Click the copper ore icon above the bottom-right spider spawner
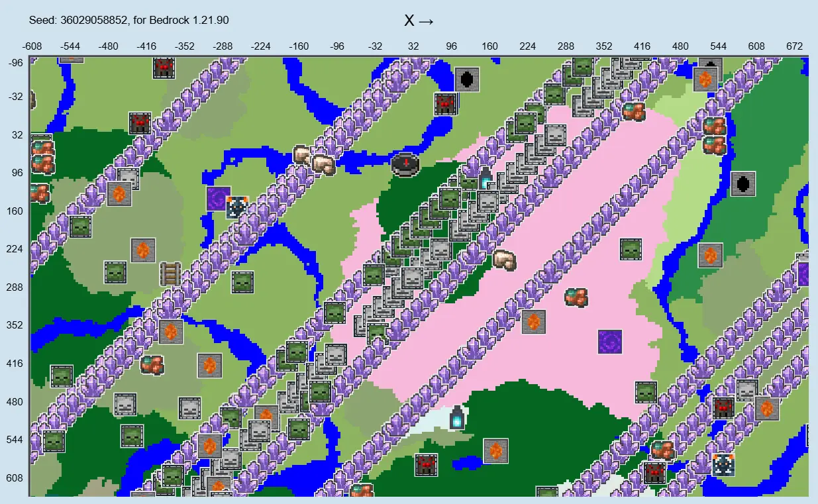 coord(662,450)
